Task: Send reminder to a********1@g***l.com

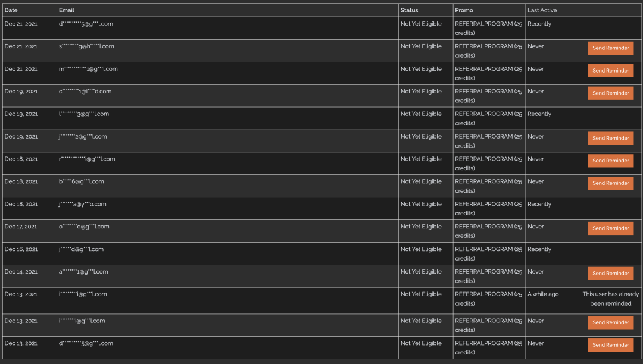Action: coord(611,273)
